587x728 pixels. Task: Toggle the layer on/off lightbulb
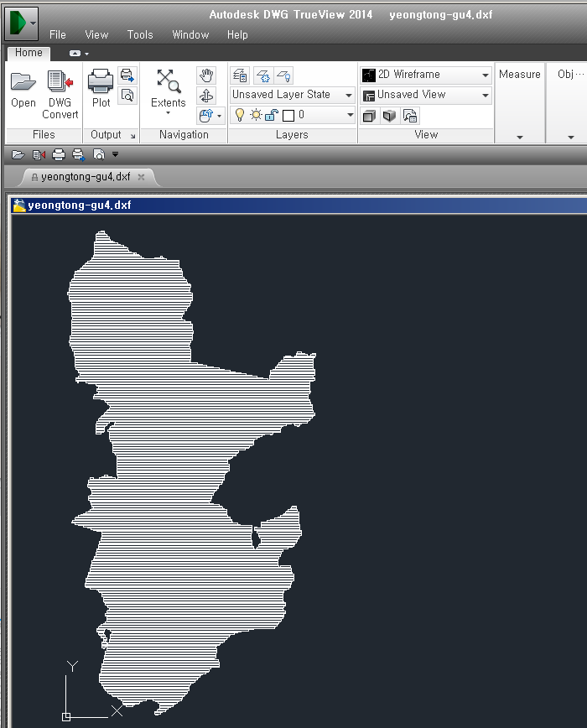[x=239, y=115]
